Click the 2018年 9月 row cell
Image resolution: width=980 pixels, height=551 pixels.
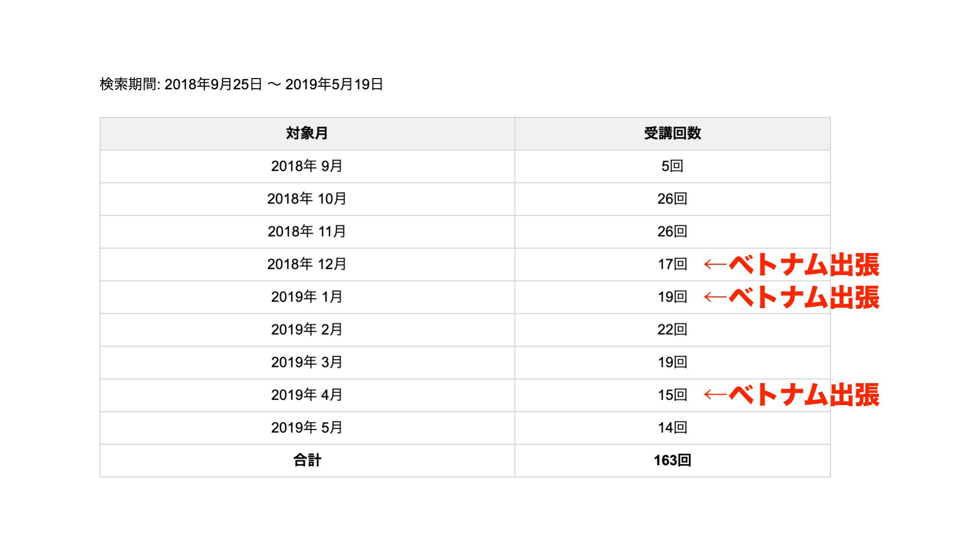click(307, 166)
